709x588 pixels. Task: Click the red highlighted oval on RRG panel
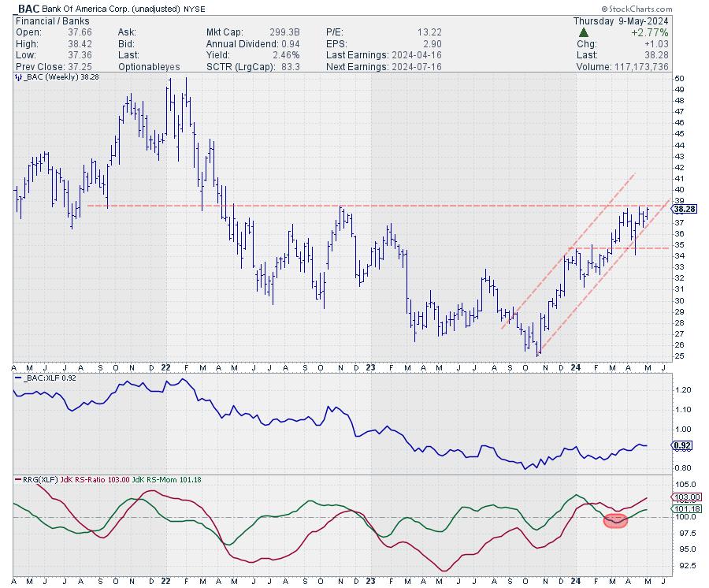614,520
